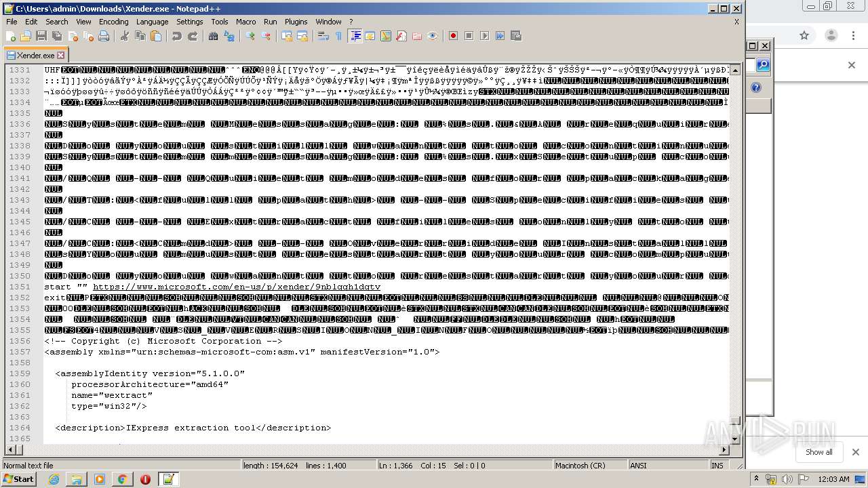Click the Close All toolbar icon
This screenshot has width=868, height=488.
(x=88, y=36)
